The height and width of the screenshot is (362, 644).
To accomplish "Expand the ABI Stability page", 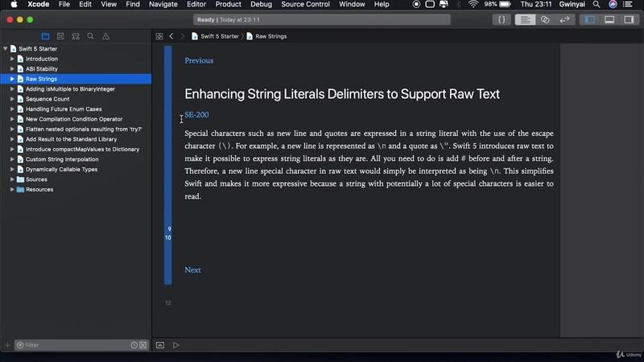I will 12,68.
